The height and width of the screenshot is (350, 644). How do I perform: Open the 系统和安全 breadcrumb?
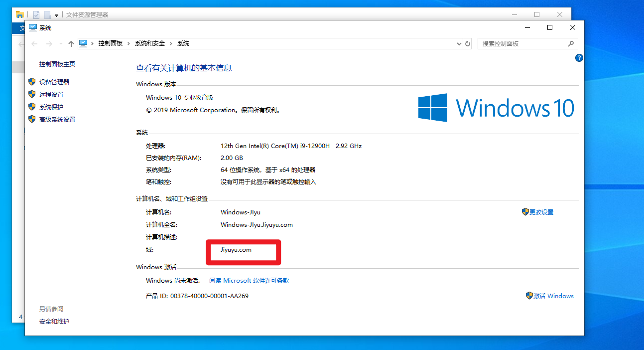(x=150, y=43)
